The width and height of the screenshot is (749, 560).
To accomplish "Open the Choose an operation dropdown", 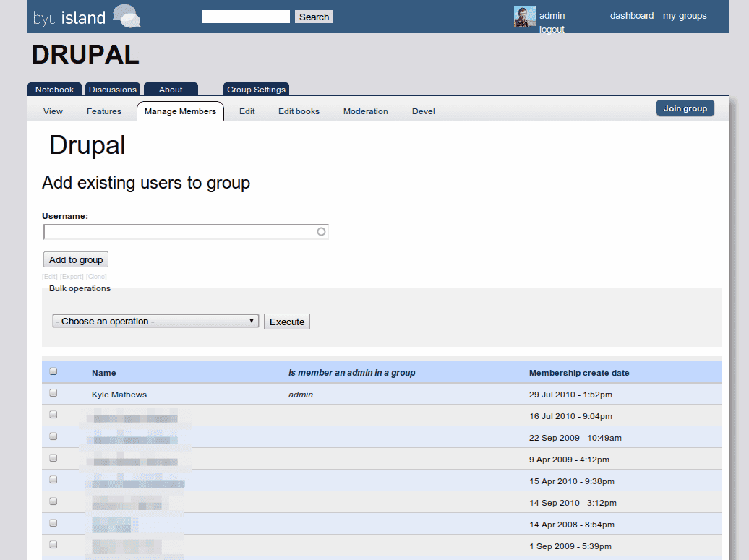I will (155, 321).
